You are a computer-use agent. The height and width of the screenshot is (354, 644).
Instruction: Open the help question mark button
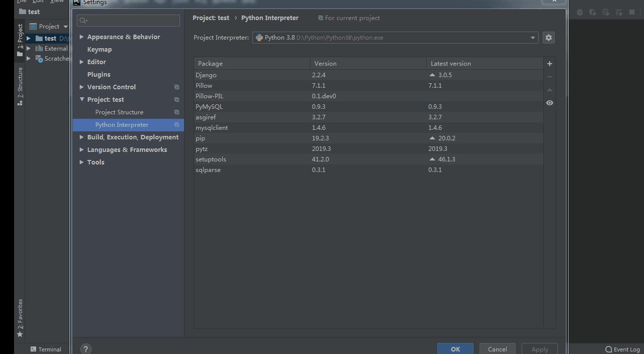point(86,349)
